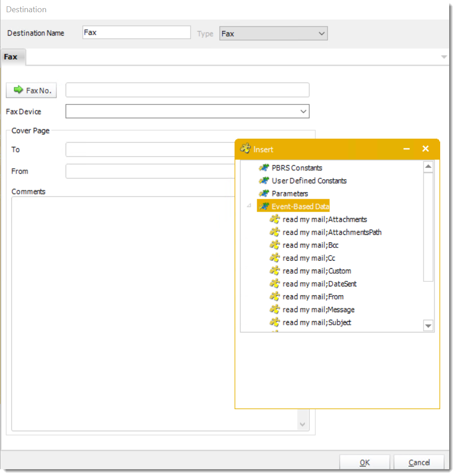This screenshot has width=456, height=476.
Task: Switch to the Fax tab
Action: 11,56
